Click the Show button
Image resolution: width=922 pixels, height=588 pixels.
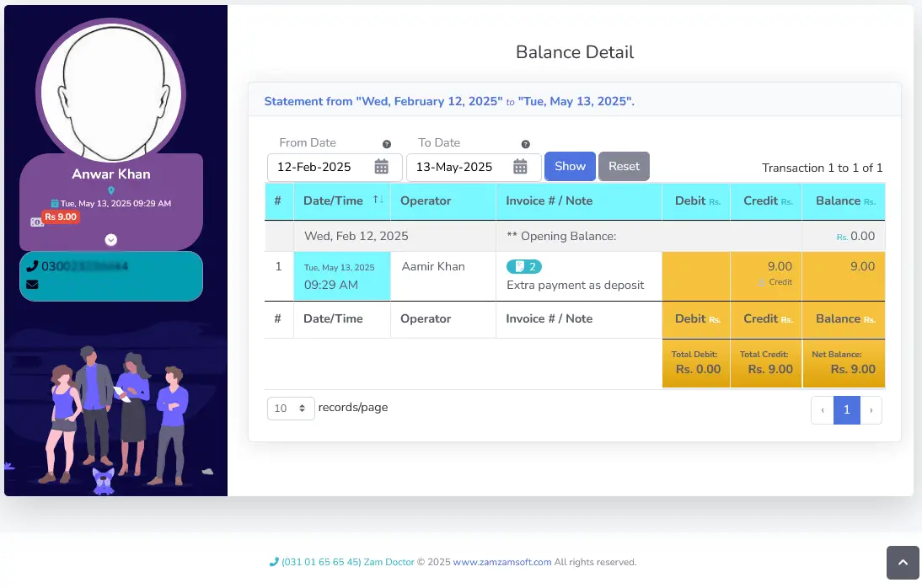coord(570,166)
